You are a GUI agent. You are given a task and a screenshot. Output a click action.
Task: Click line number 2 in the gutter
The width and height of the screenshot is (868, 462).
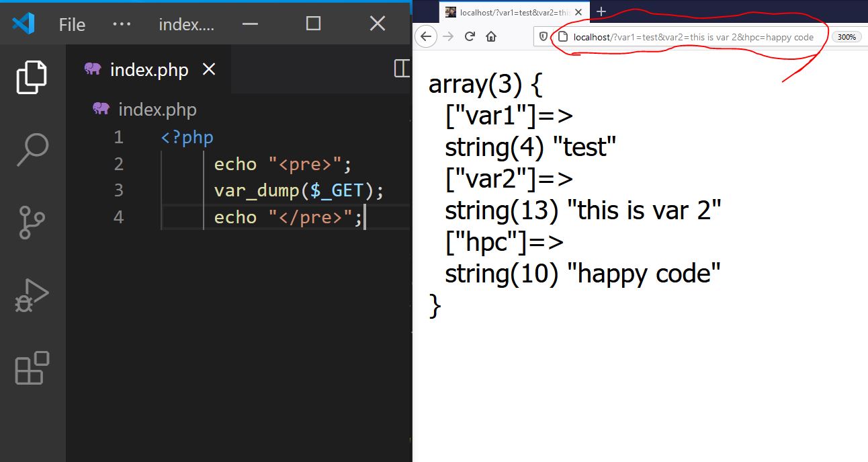119,164
